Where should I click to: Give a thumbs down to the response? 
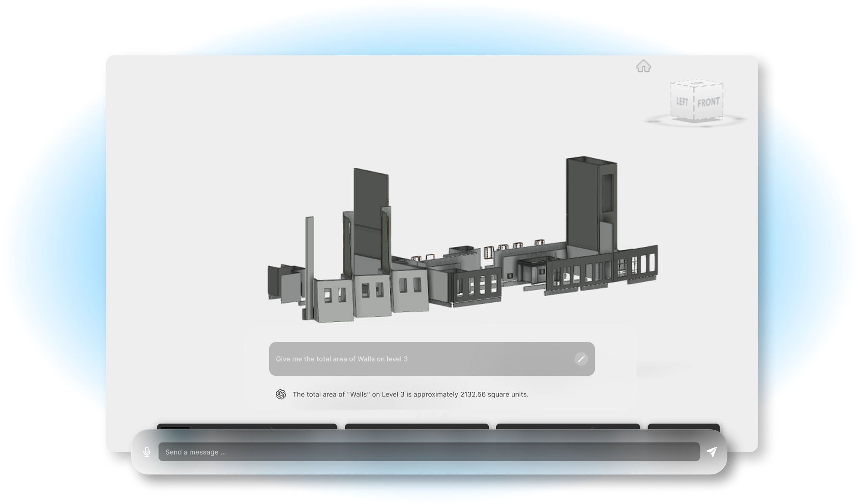pos(432,417)
